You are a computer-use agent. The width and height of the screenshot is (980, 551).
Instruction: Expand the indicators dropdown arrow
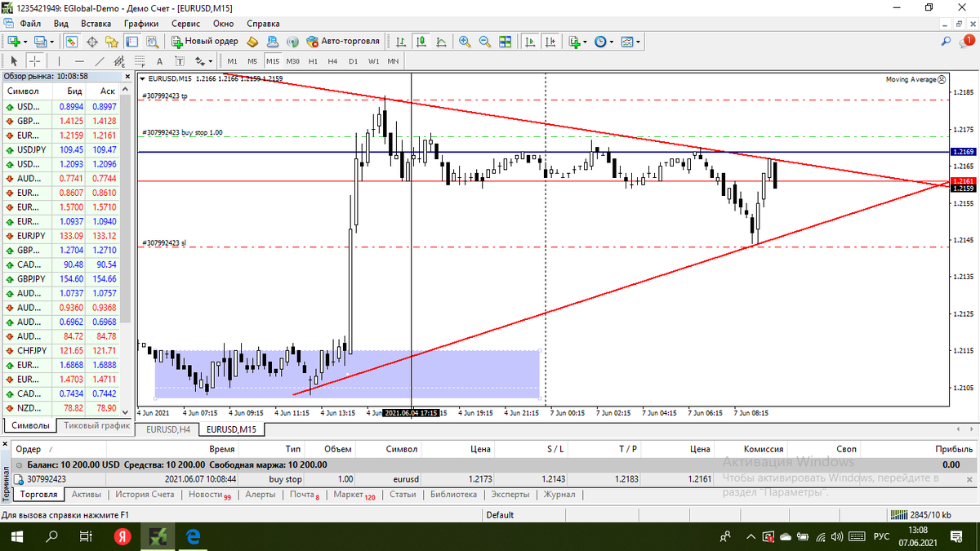(x=585, y=42)
